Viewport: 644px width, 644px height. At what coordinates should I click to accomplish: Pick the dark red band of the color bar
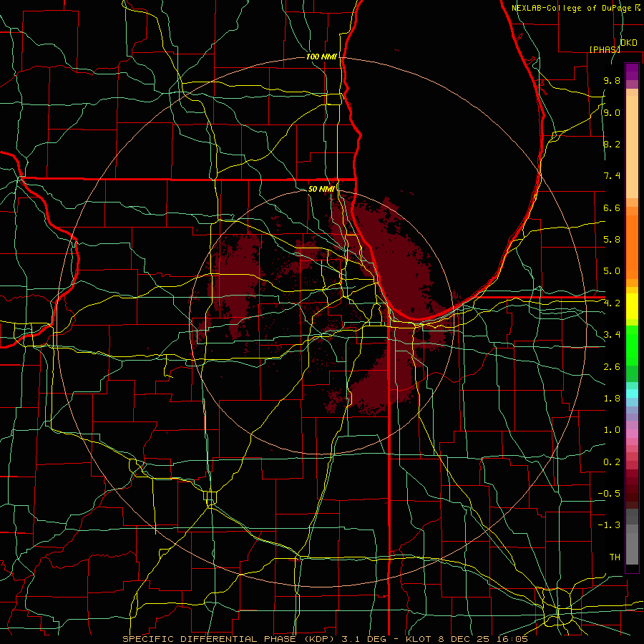[632, 489]
